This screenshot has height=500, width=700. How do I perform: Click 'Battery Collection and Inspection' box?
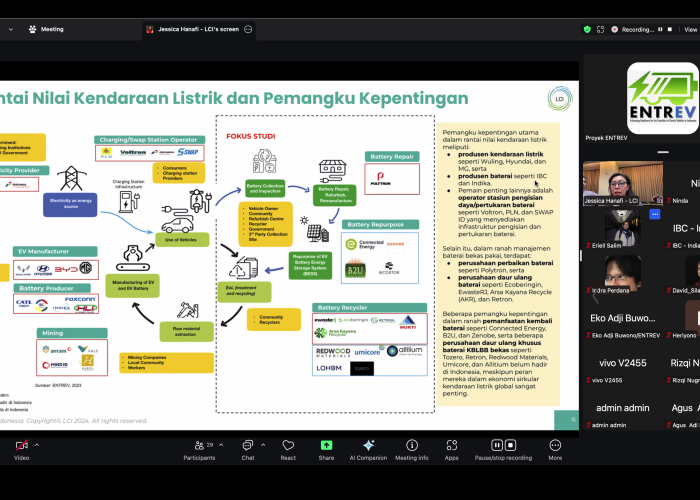(265, 188)
